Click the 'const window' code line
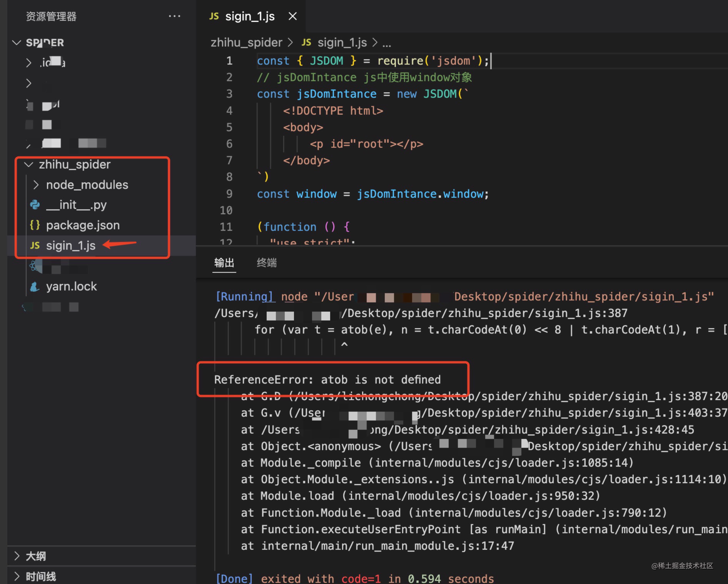Screen dimensions: 728x584 pos(373,194)
